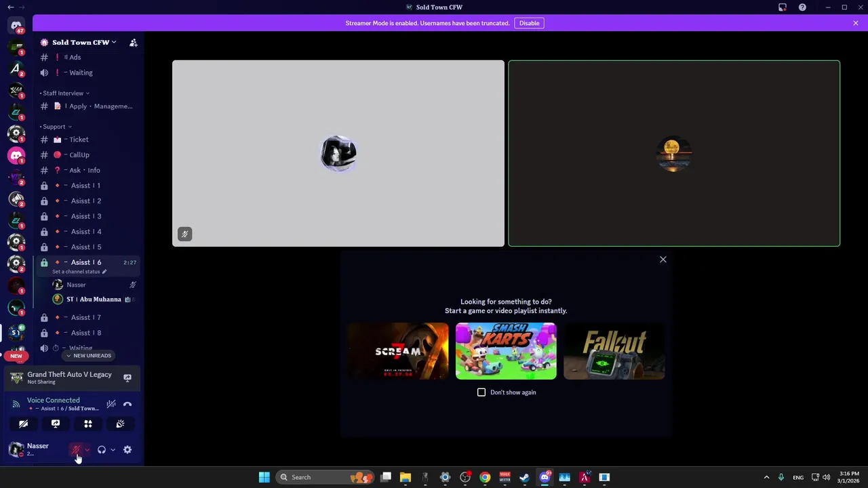Check the Don't show again box
The width and height of the screenshot is (868, 488).
[x=481, y=392]
